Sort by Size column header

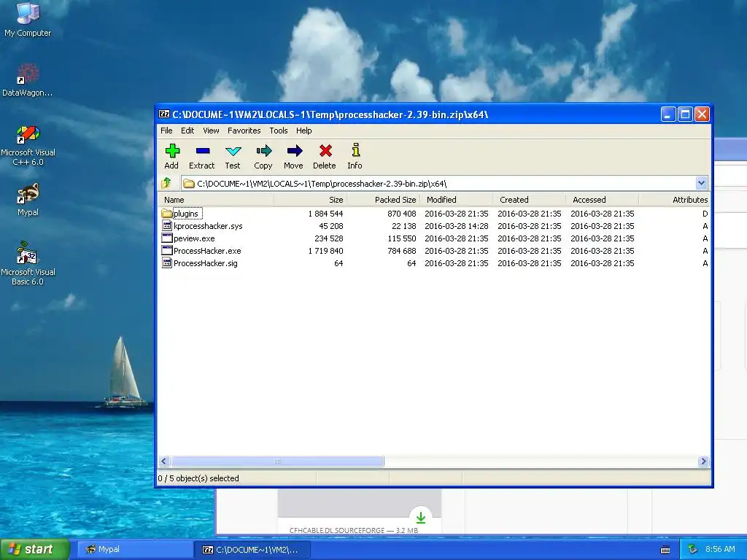[310, 200]
